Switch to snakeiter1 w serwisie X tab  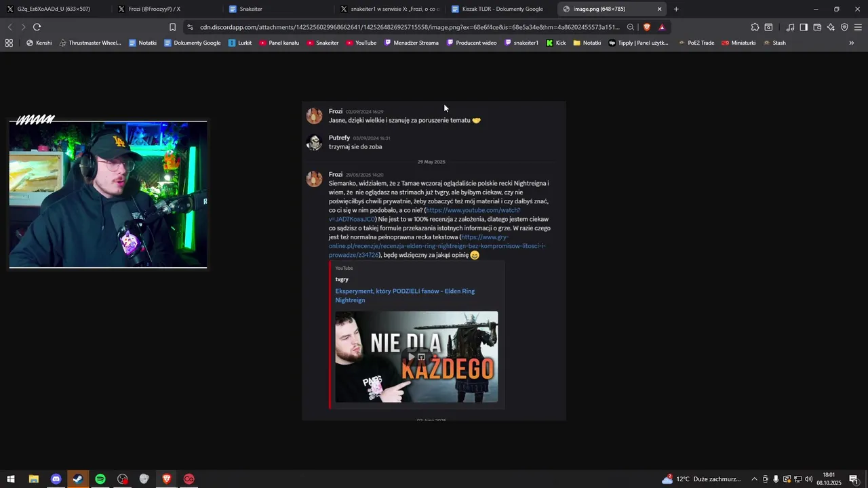point(389,9)
